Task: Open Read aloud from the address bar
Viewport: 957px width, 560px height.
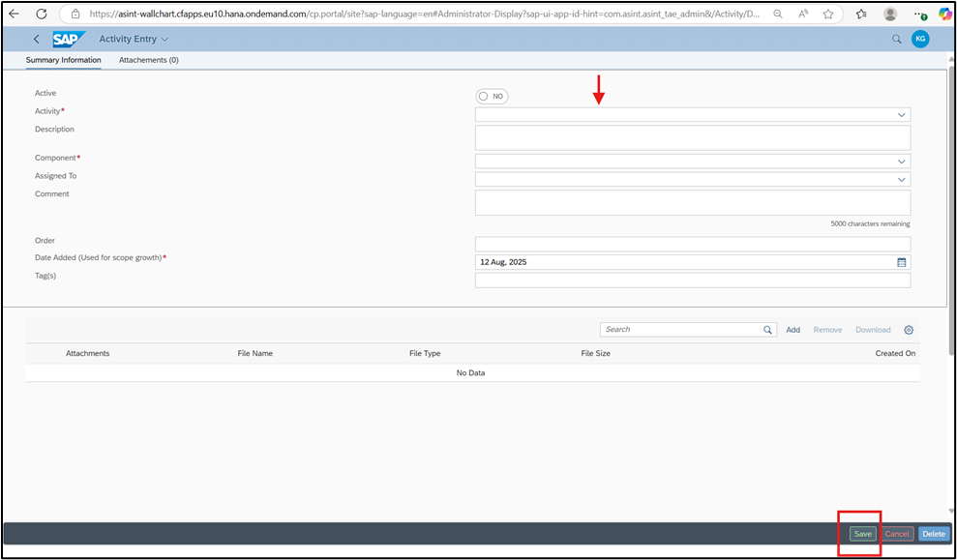Action: (803, 14)
